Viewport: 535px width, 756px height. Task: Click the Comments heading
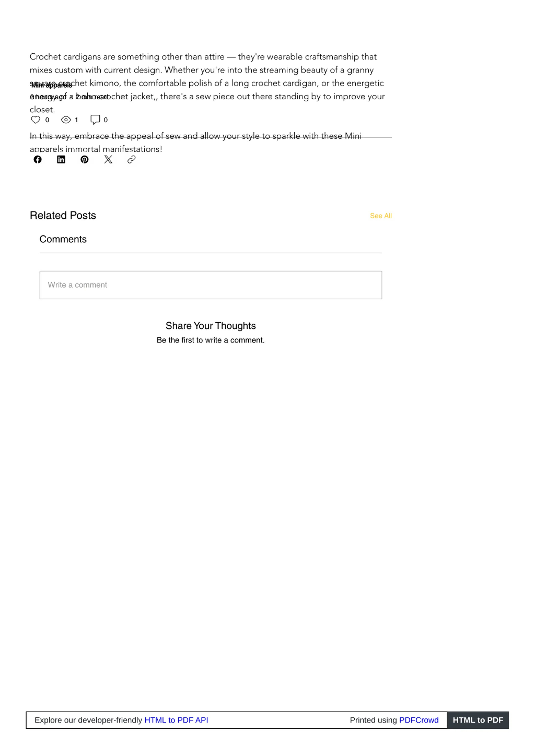(x=63, y=239)
